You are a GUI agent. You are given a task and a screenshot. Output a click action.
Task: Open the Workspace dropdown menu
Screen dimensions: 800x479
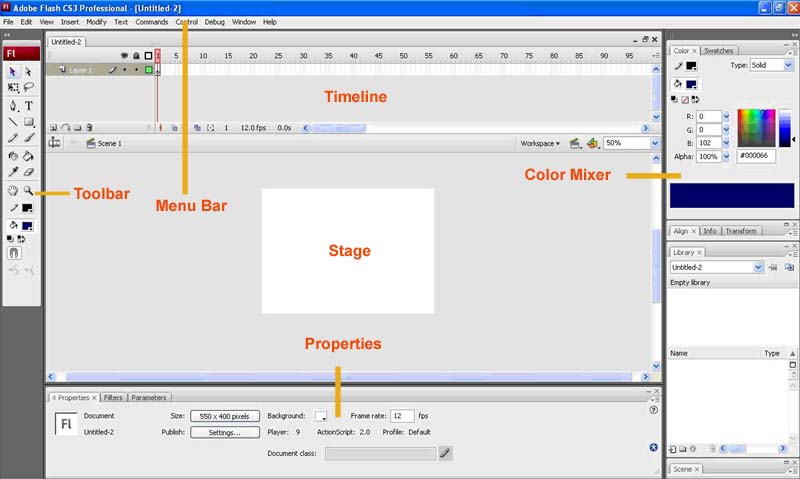tap(540, 143)
